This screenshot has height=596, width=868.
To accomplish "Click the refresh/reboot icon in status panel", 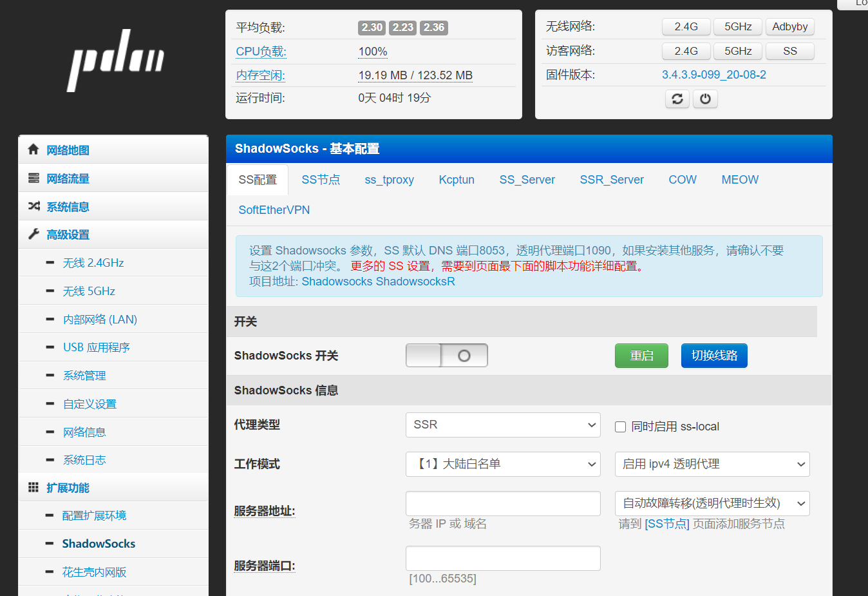I will [677, 99].
